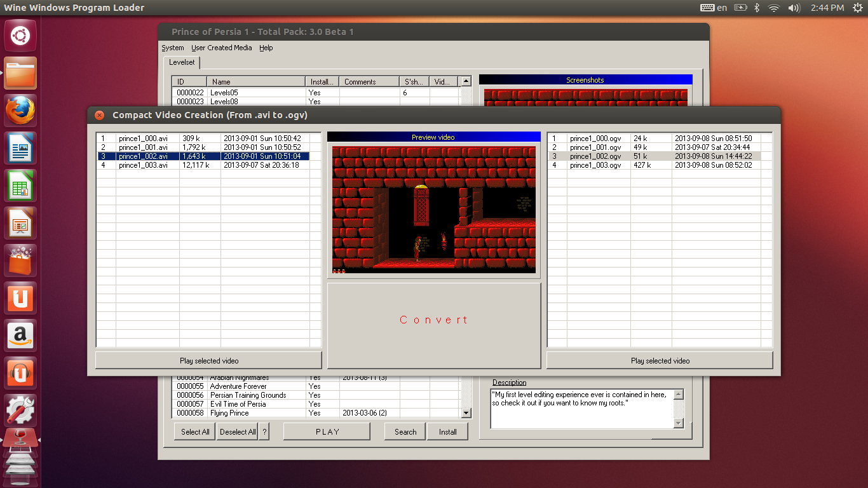Open the sound volume indicator

tap(794, 8)
